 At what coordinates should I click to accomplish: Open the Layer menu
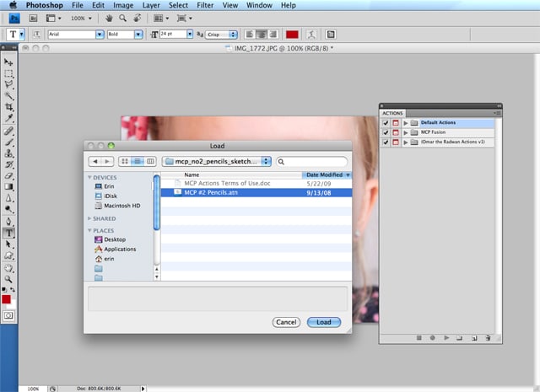[151, 5]
